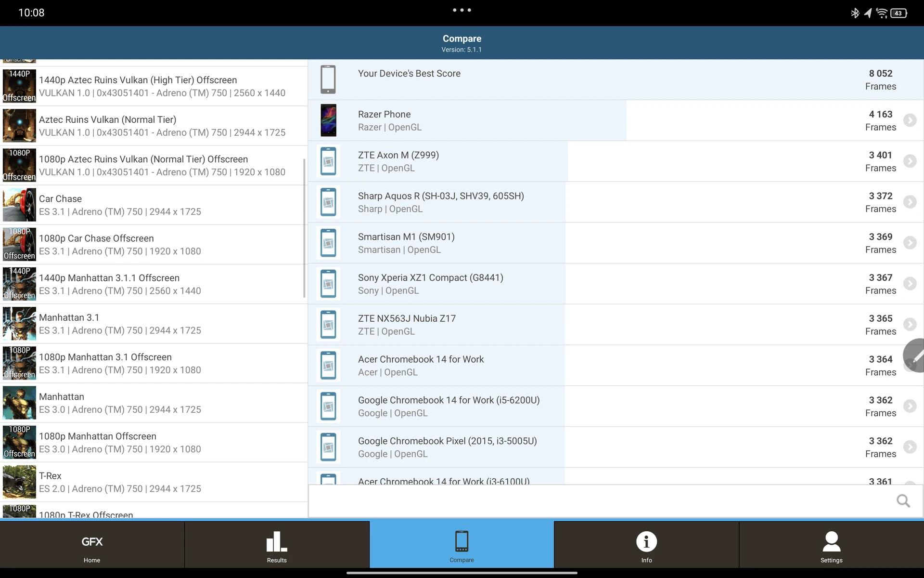
Task: Click Your Device's Best Score phone icon
Action: (x=328, y=79)
